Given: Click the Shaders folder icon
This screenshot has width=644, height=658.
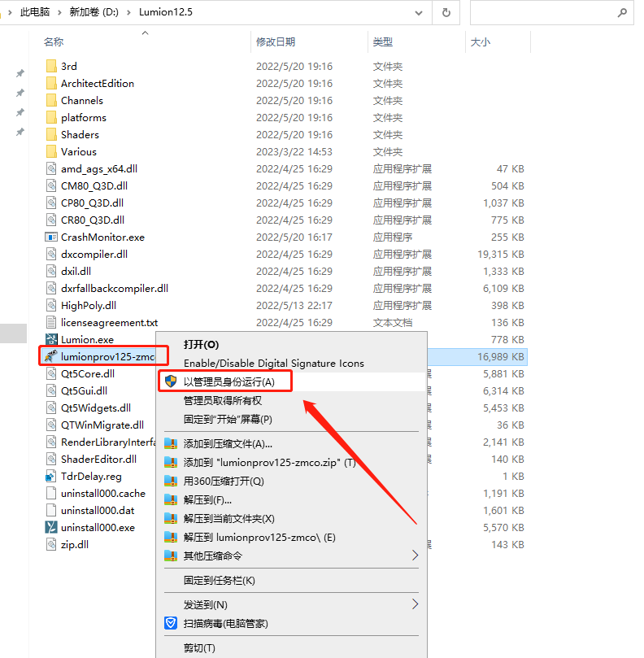Looking at the screenshot, I should [x=51, y=135].
